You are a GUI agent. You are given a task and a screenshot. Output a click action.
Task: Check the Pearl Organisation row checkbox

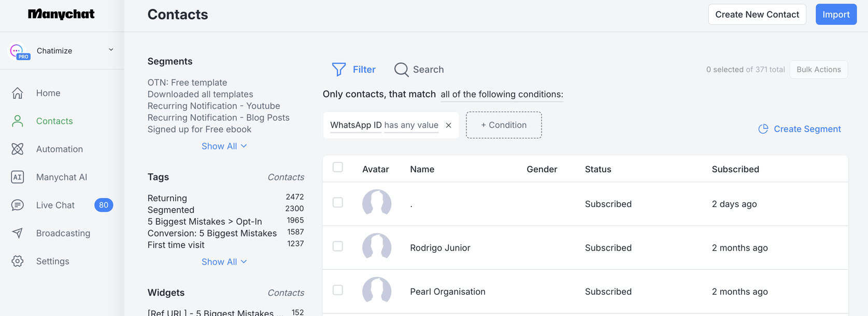338,290
